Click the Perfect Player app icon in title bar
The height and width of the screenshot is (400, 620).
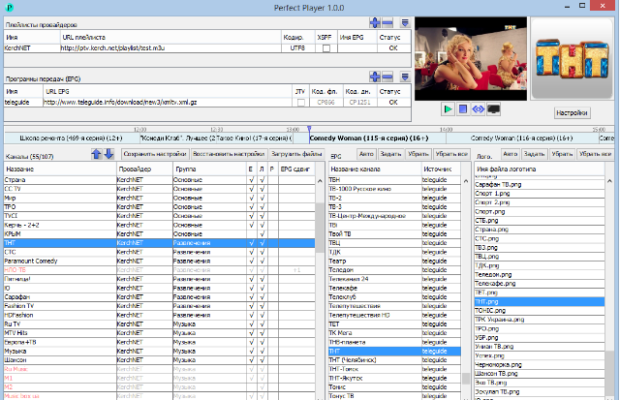click(x=9, y=7)
